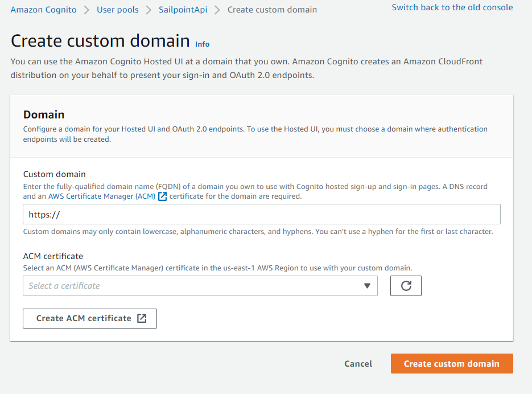The height and width of the screenshot is (394, 532).
Task: Click the ACM certificate field label
Action: click(53, 256)
